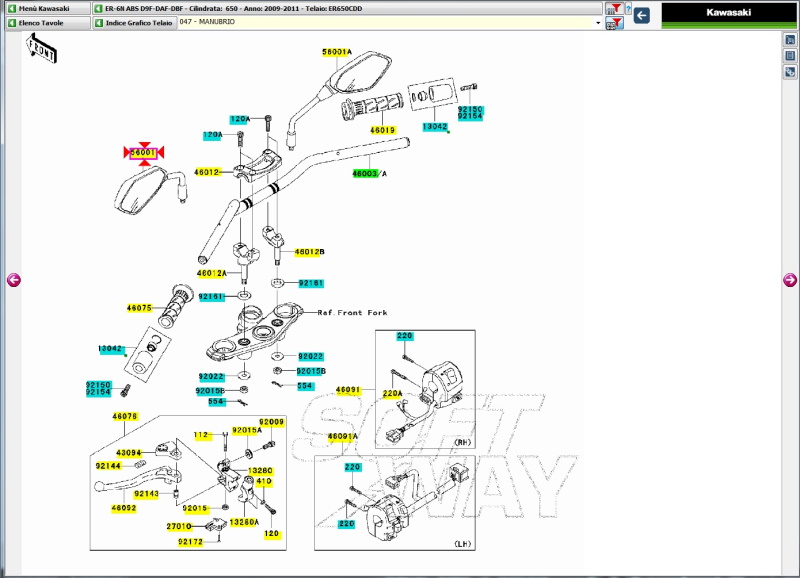Click the blue back arrow button
The image size is (800, 578).
642,15
